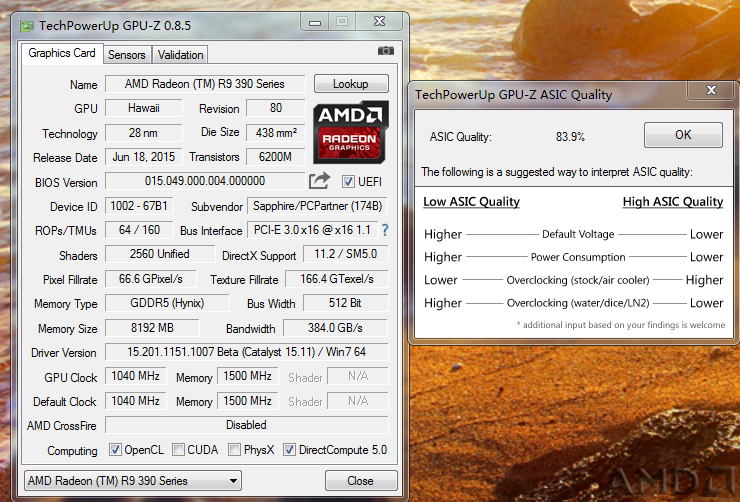Toggle the PhysX checkbox

click(x=234, y=450)
